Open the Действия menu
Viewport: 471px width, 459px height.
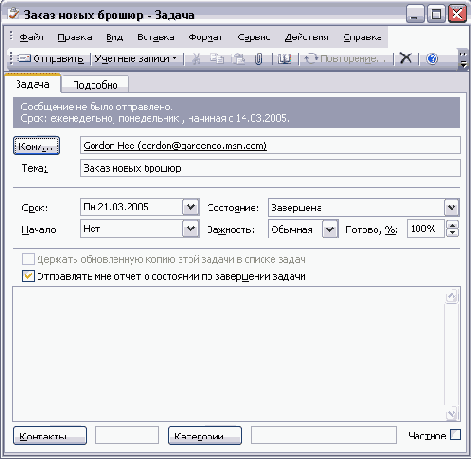coord(306,37)
